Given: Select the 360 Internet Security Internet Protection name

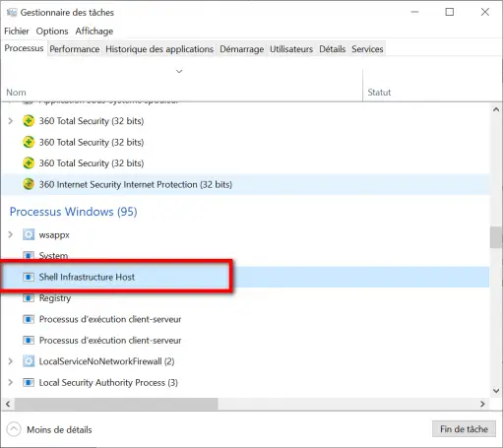Looking at the screenshot, I should click(x=136, y=184).
